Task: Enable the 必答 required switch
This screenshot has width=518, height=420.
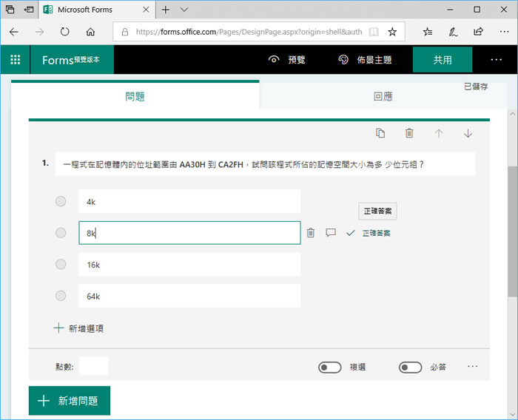Action: (x=410, y=367)
